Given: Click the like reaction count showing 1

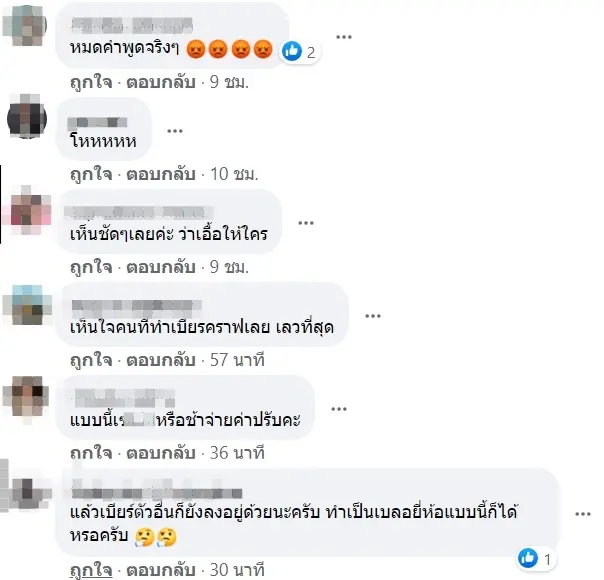Looking at the screenshot, I should [x=535, y=558].
